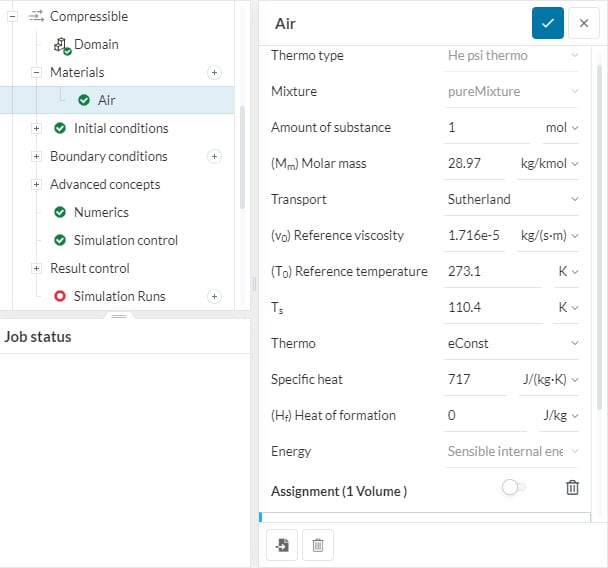Close the Air material panel
608x568 pixels.
click(583, 23)
